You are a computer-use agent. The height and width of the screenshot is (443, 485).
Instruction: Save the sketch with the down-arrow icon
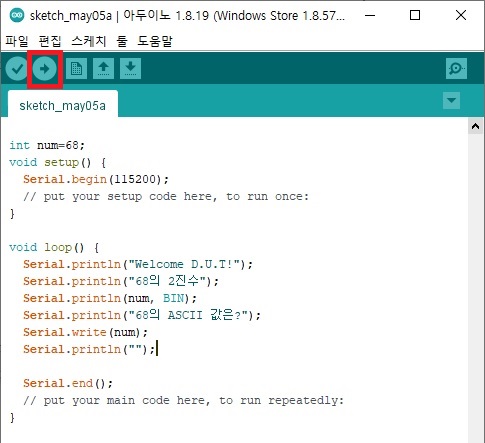click(130, 69)
